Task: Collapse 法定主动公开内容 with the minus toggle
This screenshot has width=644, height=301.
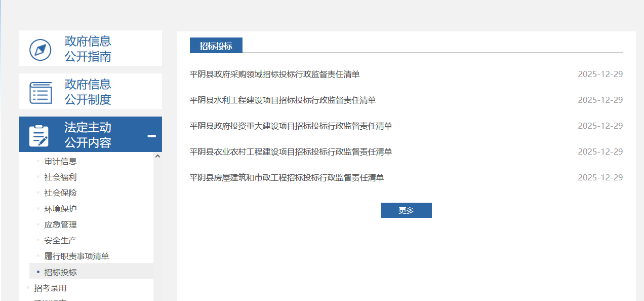Action: click(x=151, y=136)
